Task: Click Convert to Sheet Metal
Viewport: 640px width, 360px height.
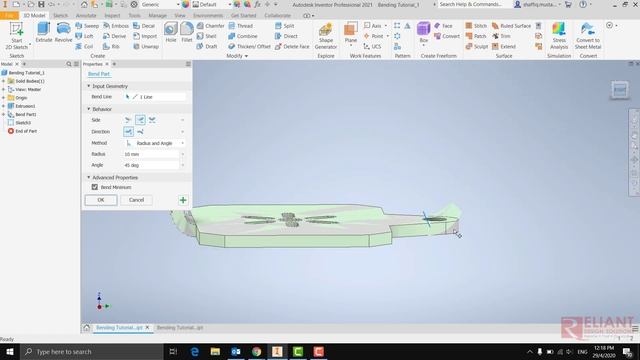Action: (x=588, y=36)
